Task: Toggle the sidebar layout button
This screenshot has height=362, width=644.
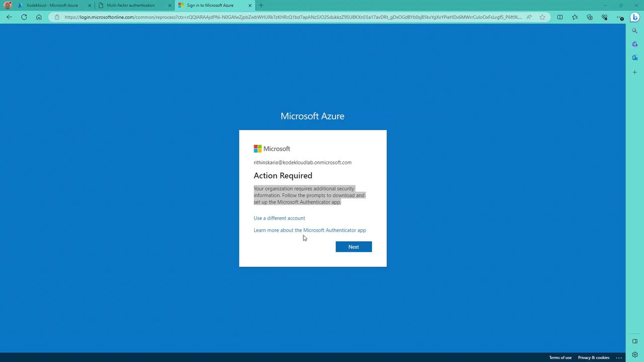Action: [635, 341]
